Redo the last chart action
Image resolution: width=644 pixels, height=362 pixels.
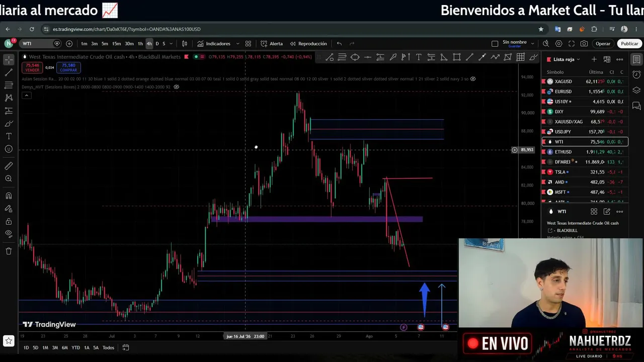[352, 44]
